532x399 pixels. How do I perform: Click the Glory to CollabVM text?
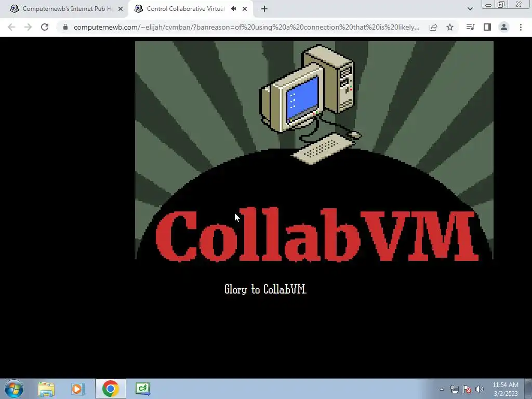tap(265, 289)
